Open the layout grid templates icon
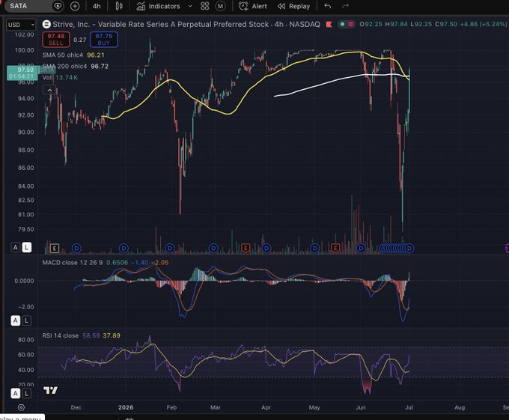The image size is (509, 420). [x=205, y=6]
